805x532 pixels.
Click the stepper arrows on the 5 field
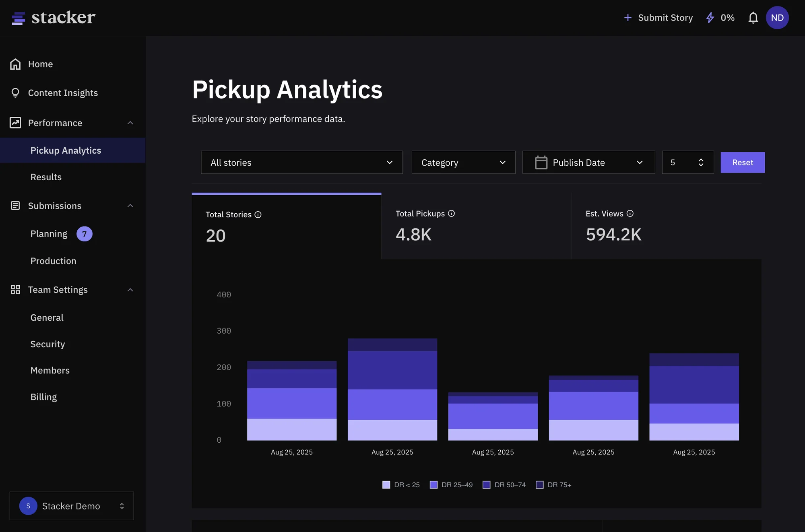tap(701, 163)
